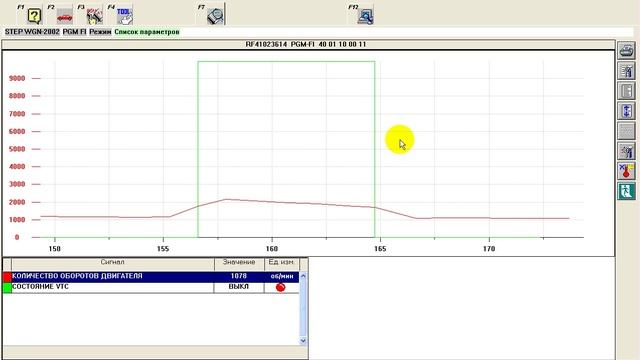The width and height of the screenshot is (640, 360).
Task: Select the PGM FI breadcrumb item
Action: (75, 32)
